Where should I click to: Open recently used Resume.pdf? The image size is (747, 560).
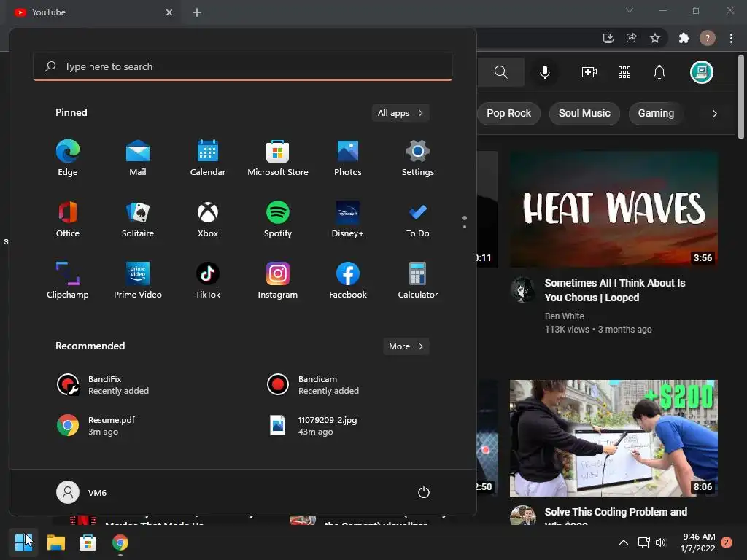(96, 425)
